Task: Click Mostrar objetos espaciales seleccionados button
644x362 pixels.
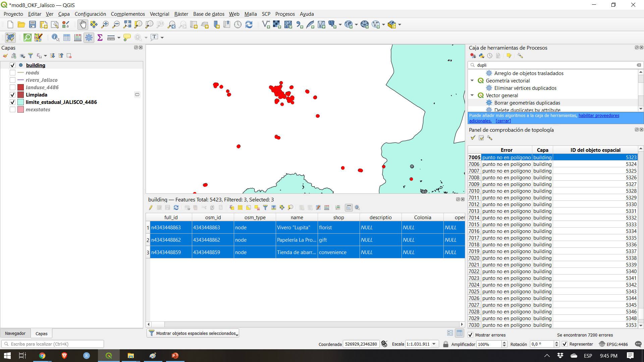Action: [x=193, y=333]
